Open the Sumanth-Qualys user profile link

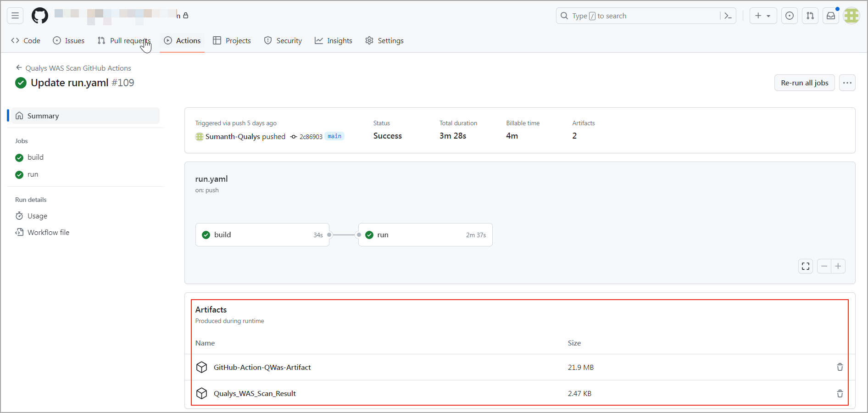point(233,136)
